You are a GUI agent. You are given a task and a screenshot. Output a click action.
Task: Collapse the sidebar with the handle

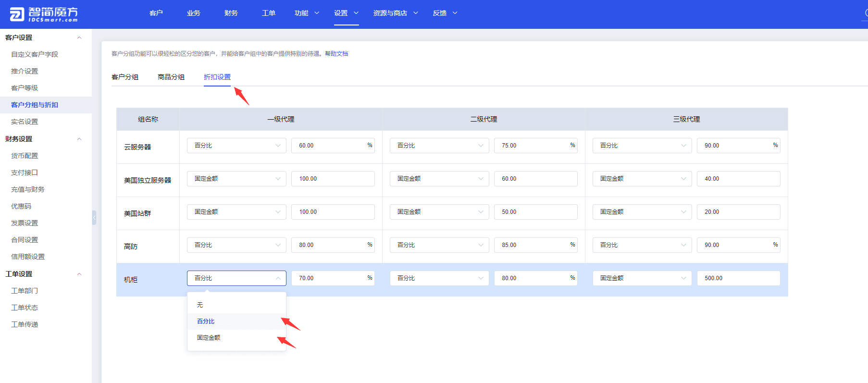94,218
